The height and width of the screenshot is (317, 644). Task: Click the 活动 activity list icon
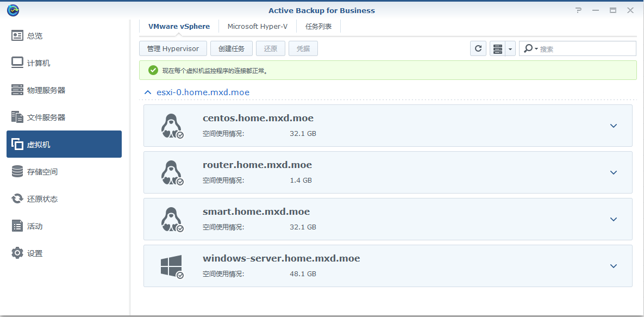click(x=17, y=226)
